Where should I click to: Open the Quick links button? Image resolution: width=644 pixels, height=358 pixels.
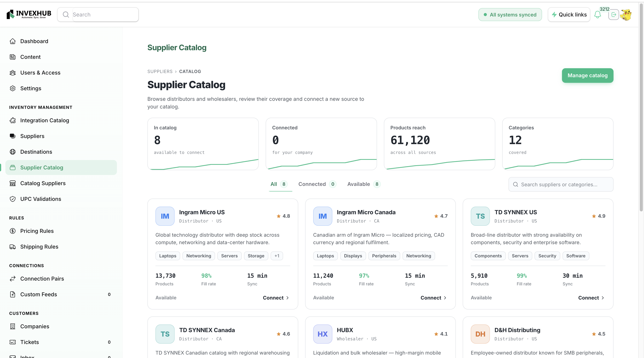coord(569,15)
